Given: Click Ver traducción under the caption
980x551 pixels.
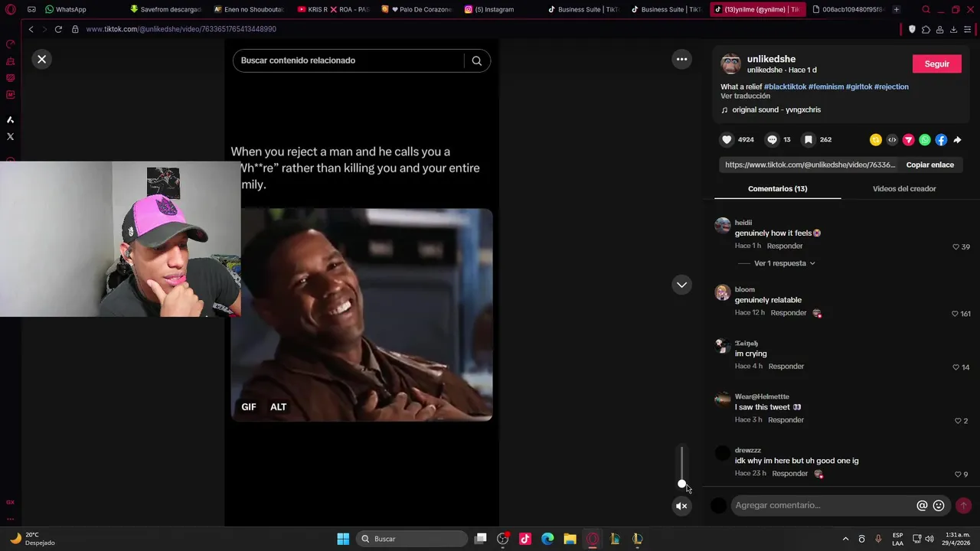Looking at the screenshot, I should [745, 96].
